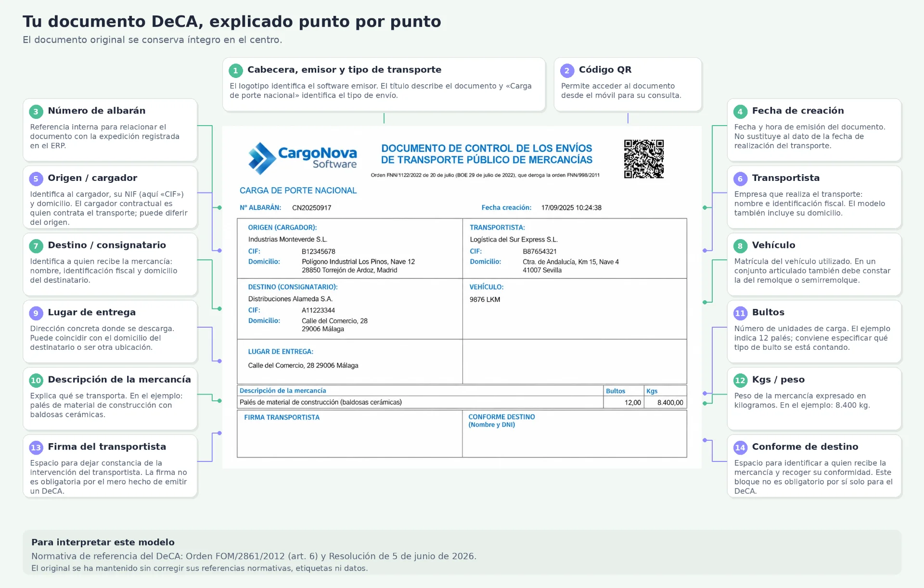Click the albarán number CN20250917
924x588 pixels.
pyautogui.click(x=312, y=208)
